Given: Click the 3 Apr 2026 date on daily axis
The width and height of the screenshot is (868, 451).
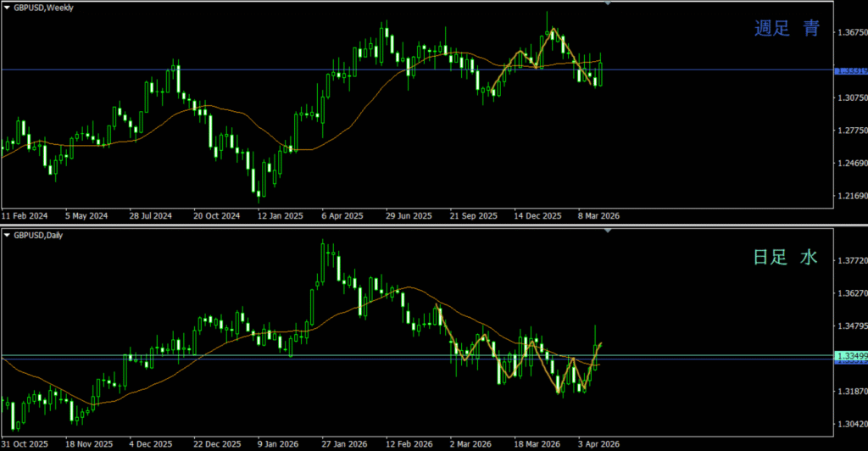Looking at the screenshot, I should pos(599,444).
